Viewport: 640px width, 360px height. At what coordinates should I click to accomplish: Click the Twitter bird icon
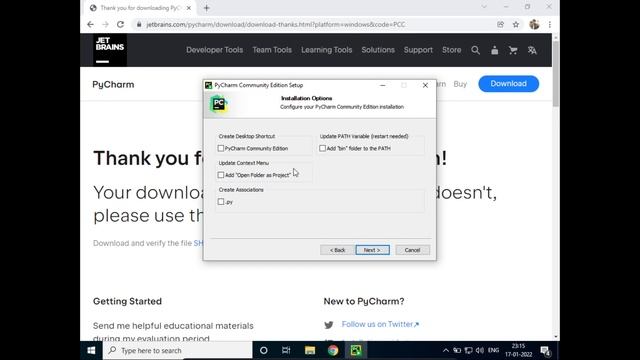[x=329, y=325]
